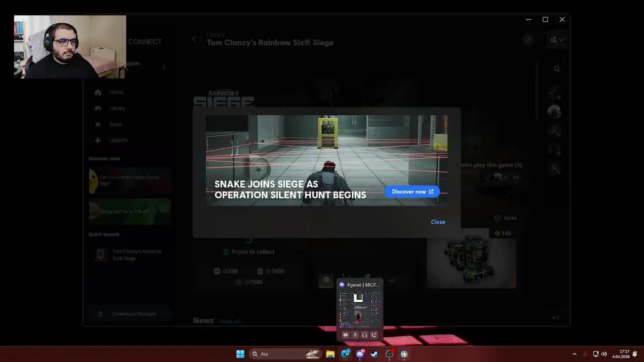The height and width of the screenshot is (362, 644).
Task: Open the Hidden Easter Eggs promo
Action: pos(130,180)
